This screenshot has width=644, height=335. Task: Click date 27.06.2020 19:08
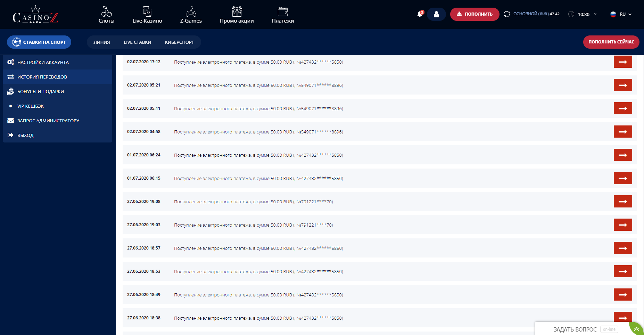point(144,202)
